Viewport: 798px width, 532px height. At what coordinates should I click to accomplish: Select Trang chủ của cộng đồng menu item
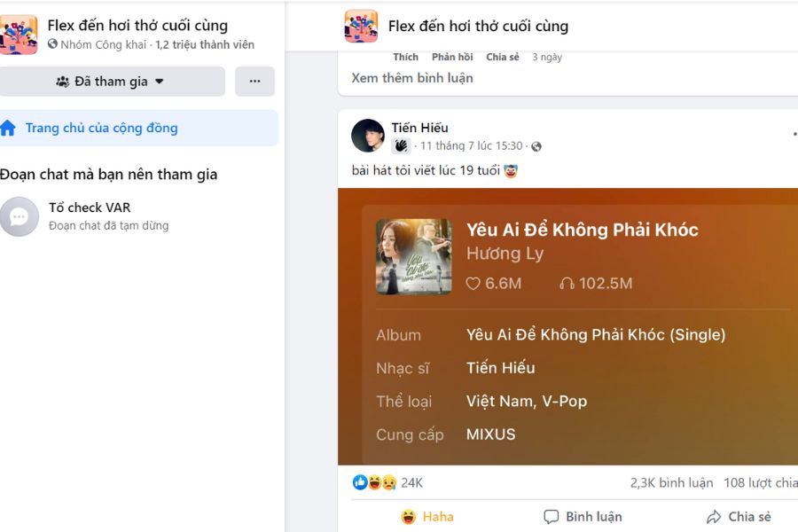(x=138, y=128)
